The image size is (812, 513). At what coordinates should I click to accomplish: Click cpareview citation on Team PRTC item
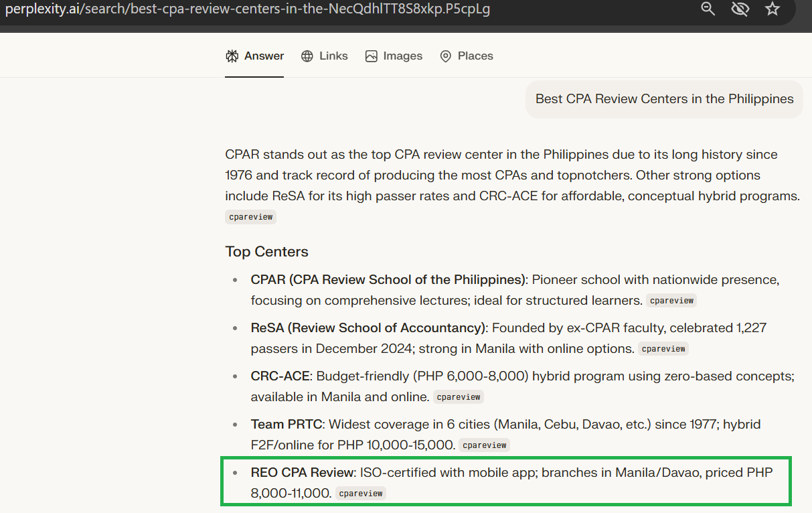coord(485,445)
